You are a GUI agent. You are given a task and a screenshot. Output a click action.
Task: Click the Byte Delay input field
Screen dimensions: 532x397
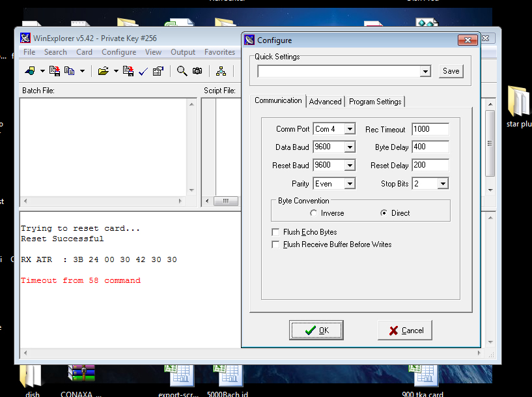click(430, 147)
